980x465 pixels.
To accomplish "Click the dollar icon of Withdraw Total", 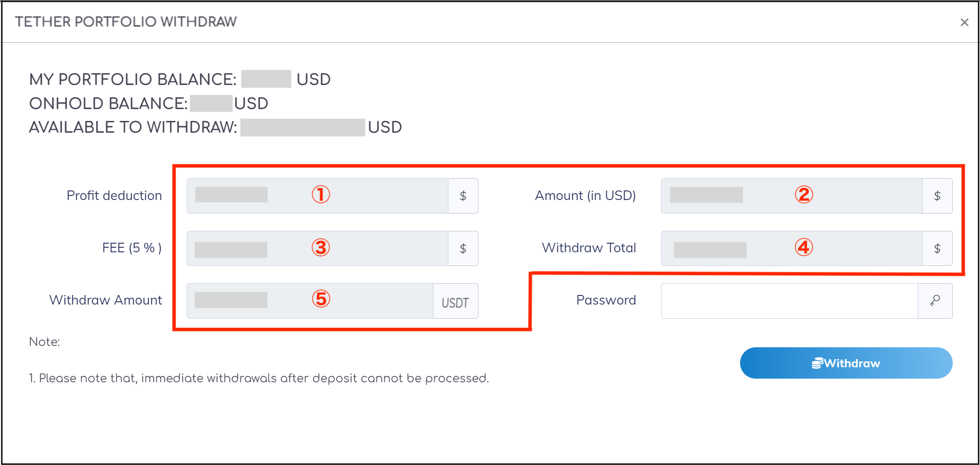I will pos(937,248).
